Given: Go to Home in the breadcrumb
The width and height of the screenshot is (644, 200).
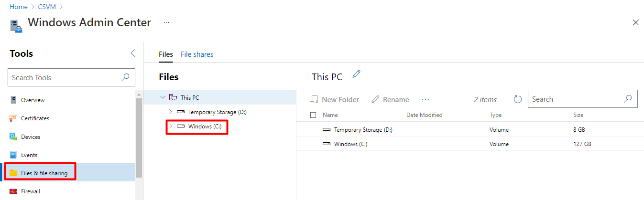Looking at the screenshot, I should [x=18, y=7].
